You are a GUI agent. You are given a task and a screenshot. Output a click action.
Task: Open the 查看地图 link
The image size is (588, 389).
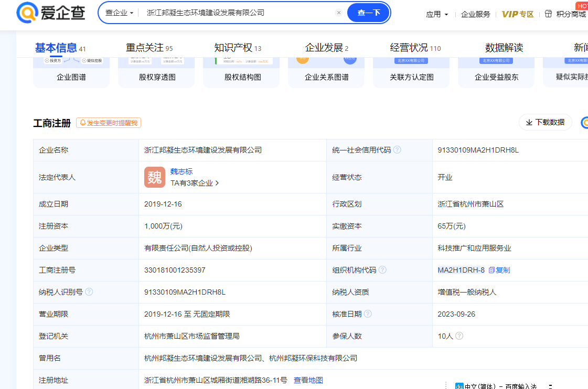tap(308, 381)
